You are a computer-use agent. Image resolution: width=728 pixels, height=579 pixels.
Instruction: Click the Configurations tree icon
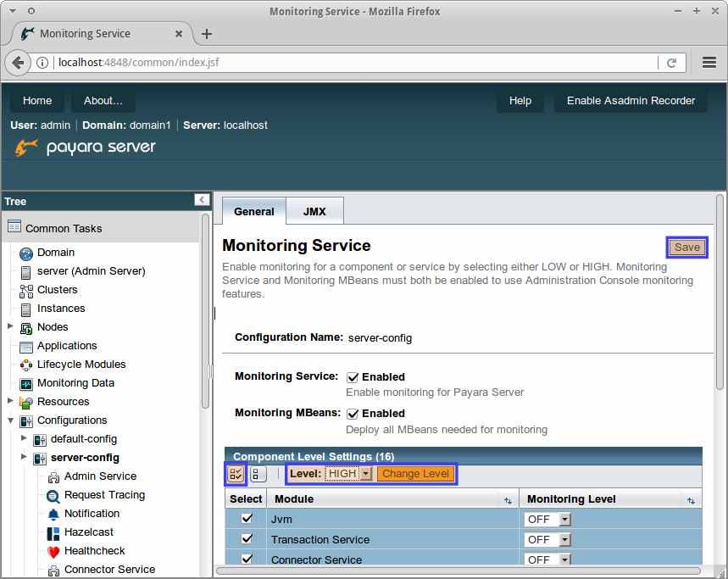(x=26, y=421)
